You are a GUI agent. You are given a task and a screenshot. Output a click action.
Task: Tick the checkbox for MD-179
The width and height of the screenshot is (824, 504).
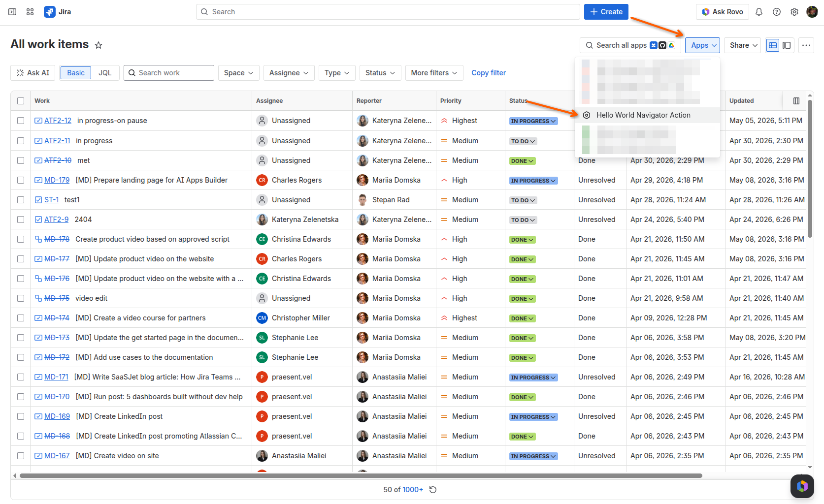point(21,180)
